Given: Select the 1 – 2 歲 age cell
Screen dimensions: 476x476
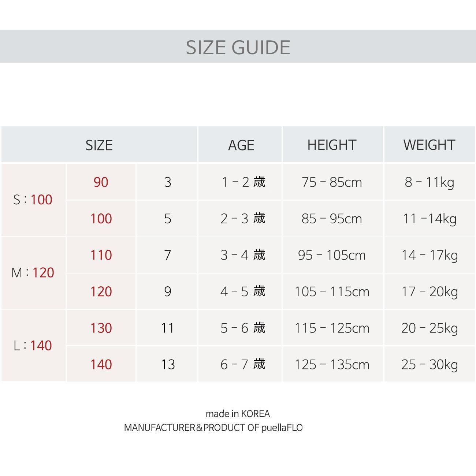Looking at the screenshot, I should 243,182.
